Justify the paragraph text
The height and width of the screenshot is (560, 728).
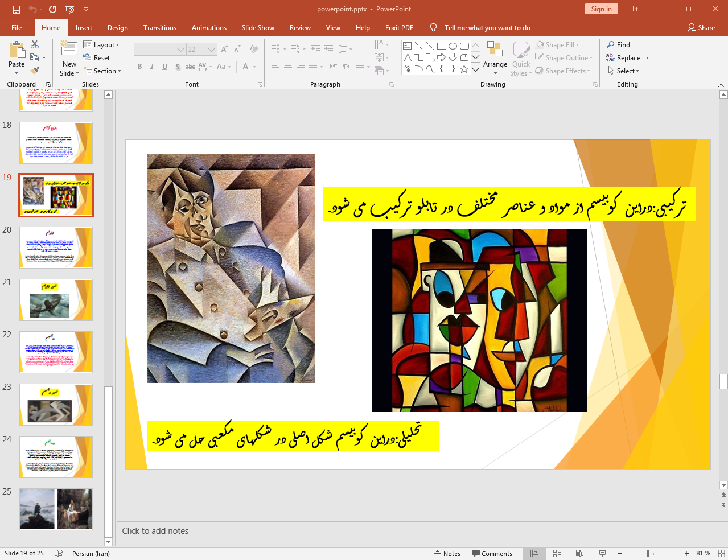pos(313,67)
